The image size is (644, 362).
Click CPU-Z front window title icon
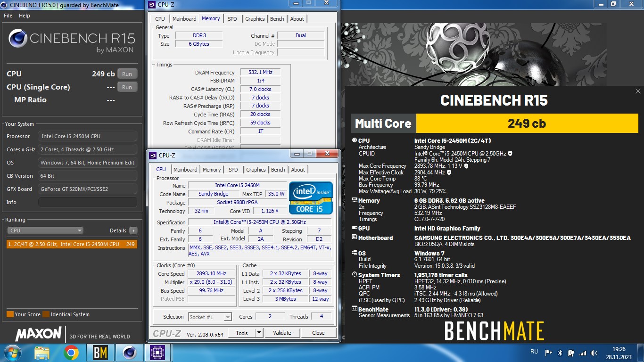(153, 155)
